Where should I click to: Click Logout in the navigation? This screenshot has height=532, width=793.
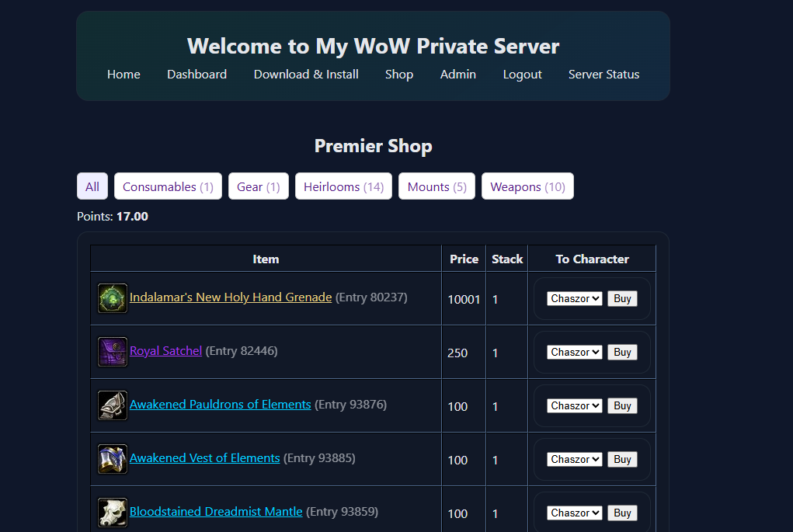522,75
